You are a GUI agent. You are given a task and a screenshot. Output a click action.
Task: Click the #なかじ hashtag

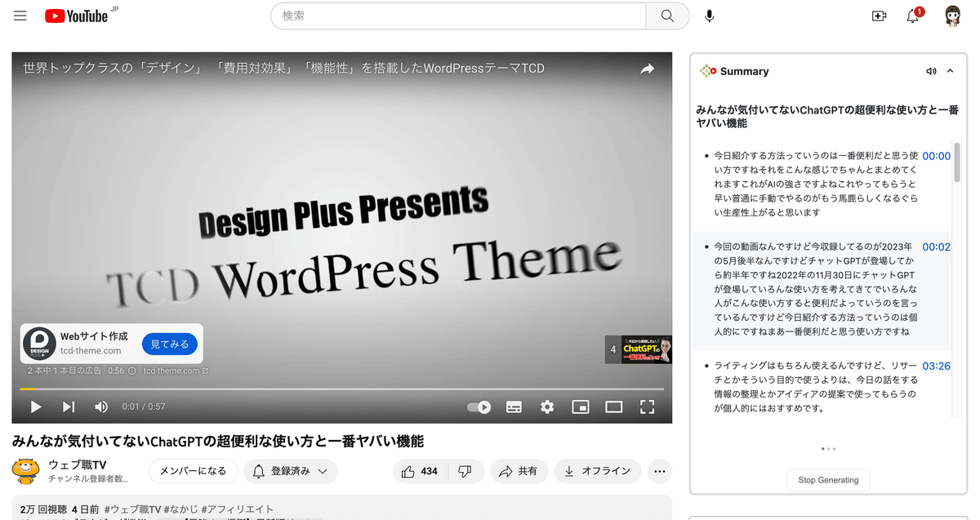pyautogui.click(x=180, y=509)
